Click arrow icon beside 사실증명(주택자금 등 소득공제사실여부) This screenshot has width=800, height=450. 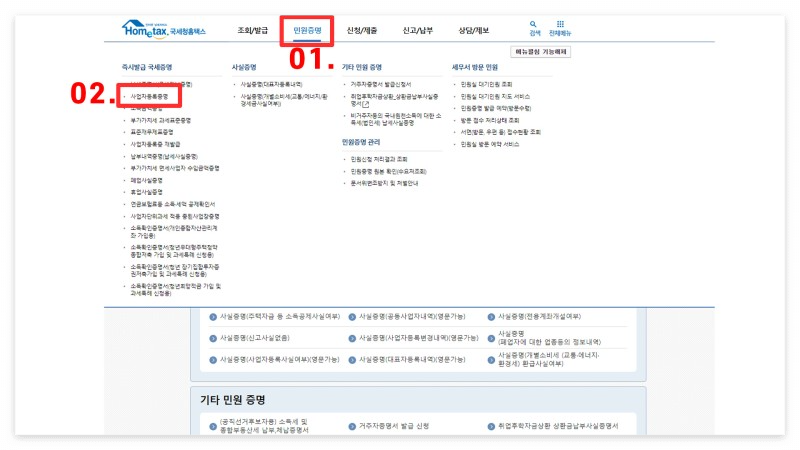(x=213, y=317)
